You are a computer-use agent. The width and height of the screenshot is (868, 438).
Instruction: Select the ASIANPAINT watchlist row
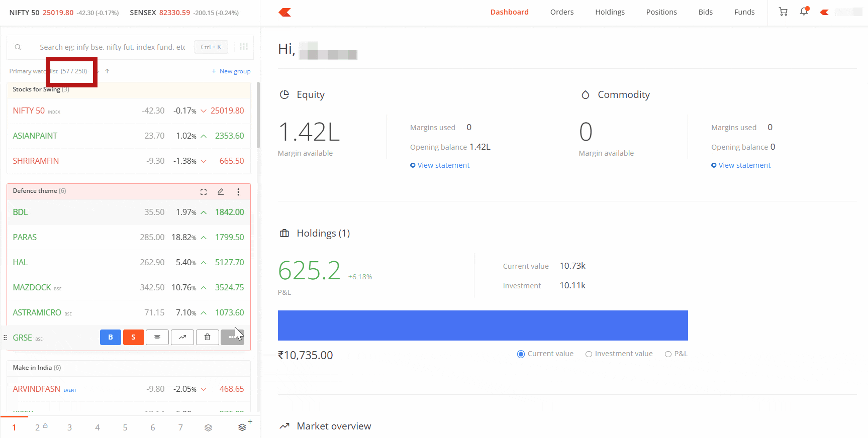click(x=129, y=136)
